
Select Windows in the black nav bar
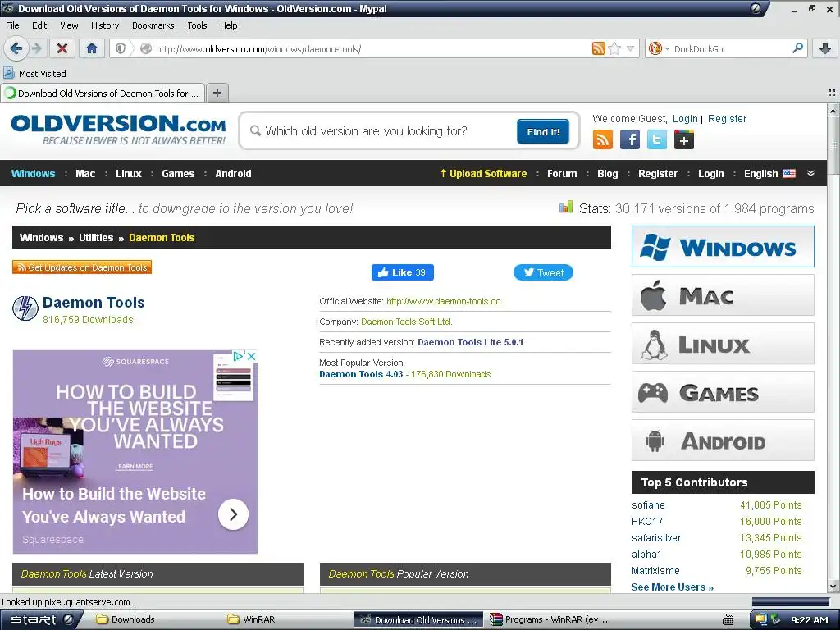click(x=33, y=174)
